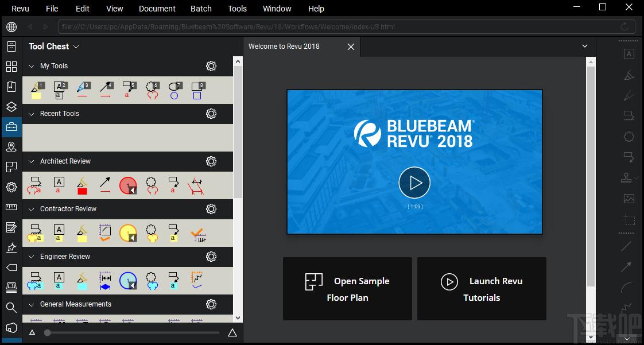The height and width of the screenshot is (345, 644).
Task: Open the Forms panel icon
Action: 11,227
